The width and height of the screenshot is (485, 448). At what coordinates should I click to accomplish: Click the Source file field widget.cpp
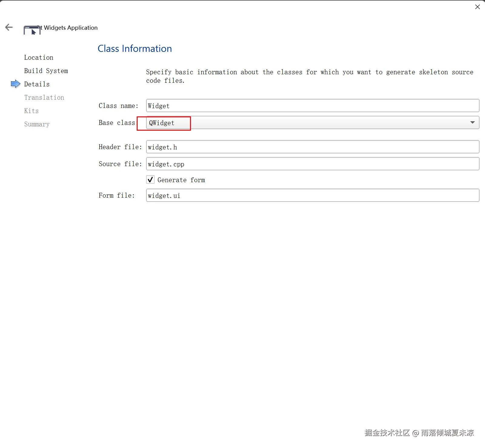(313, 164)
